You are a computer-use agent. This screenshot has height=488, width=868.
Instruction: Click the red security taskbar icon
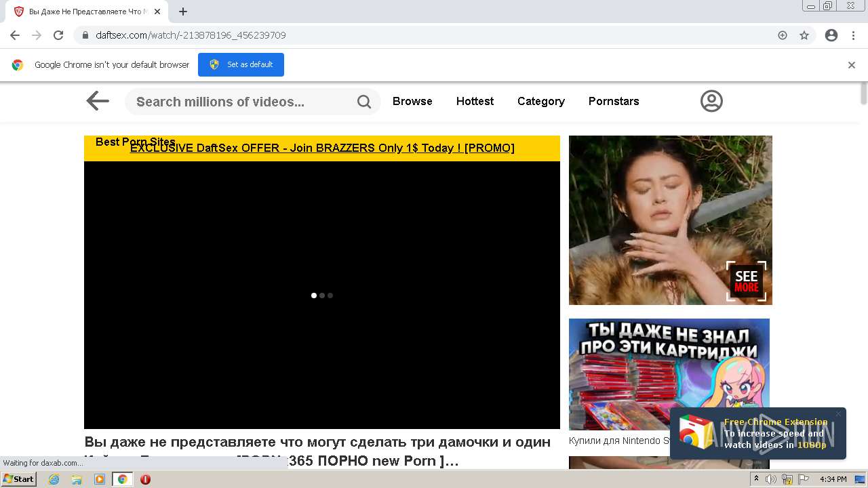145,479
